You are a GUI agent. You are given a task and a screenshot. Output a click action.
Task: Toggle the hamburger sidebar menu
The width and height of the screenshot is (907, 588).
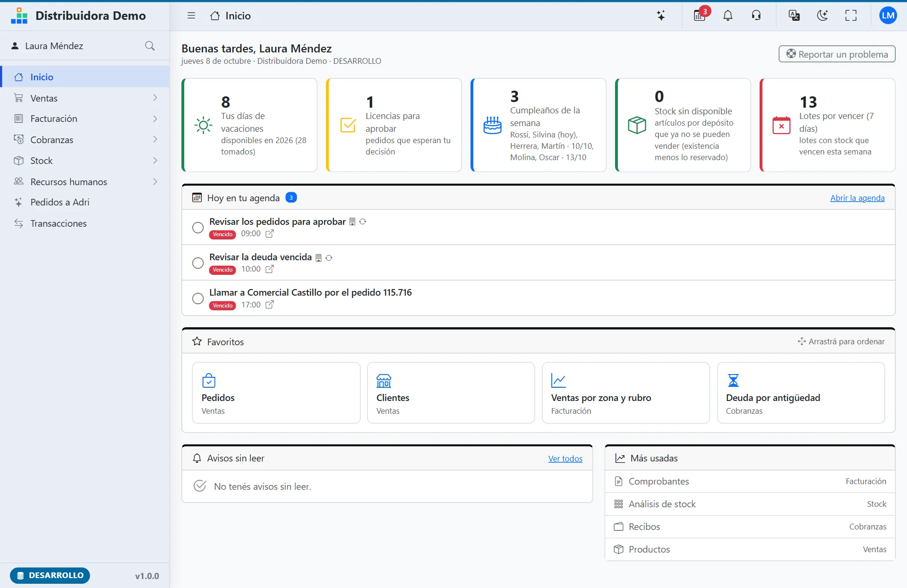(191, 16)
